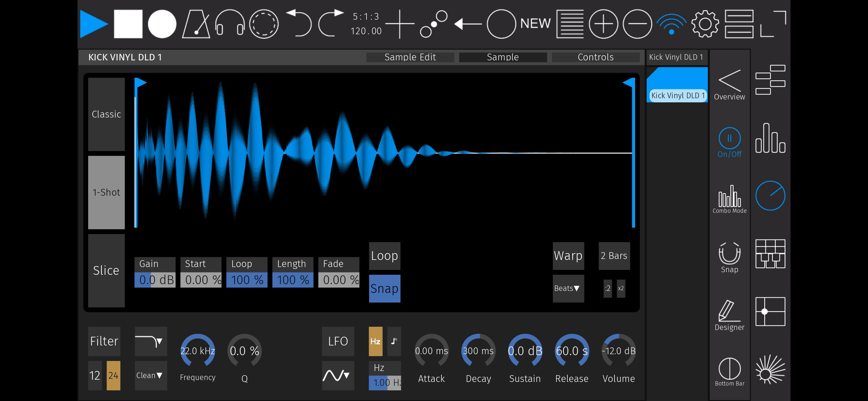Select Slice playback mode
Viewport: 868px width, 401px height.
(x=106, y=270)
